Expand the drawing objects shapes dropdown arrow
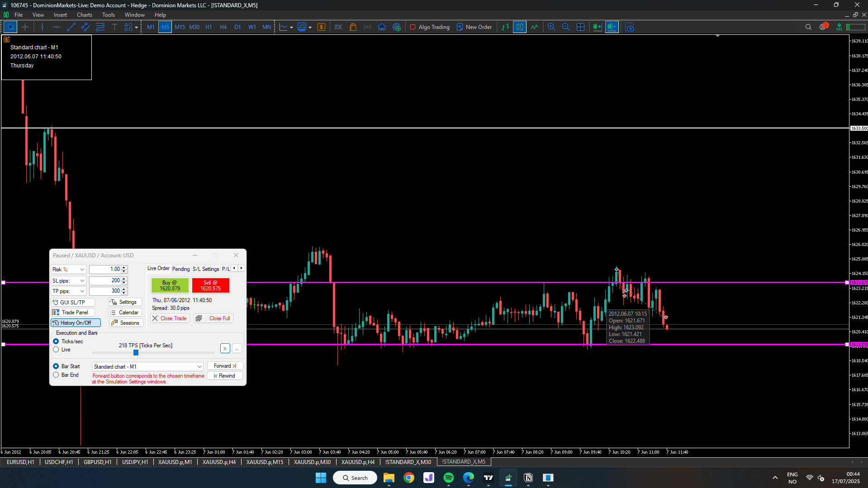Image resolution: width=868 pixels, height=488 pixels. point(137,28)
